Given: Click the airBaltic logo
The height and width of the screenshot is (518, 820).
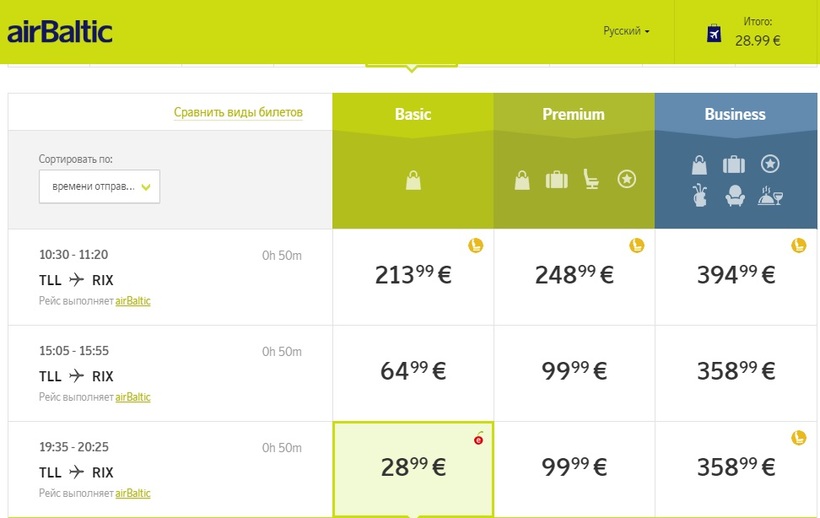Looking at the screenshot, I should (60, 32).
